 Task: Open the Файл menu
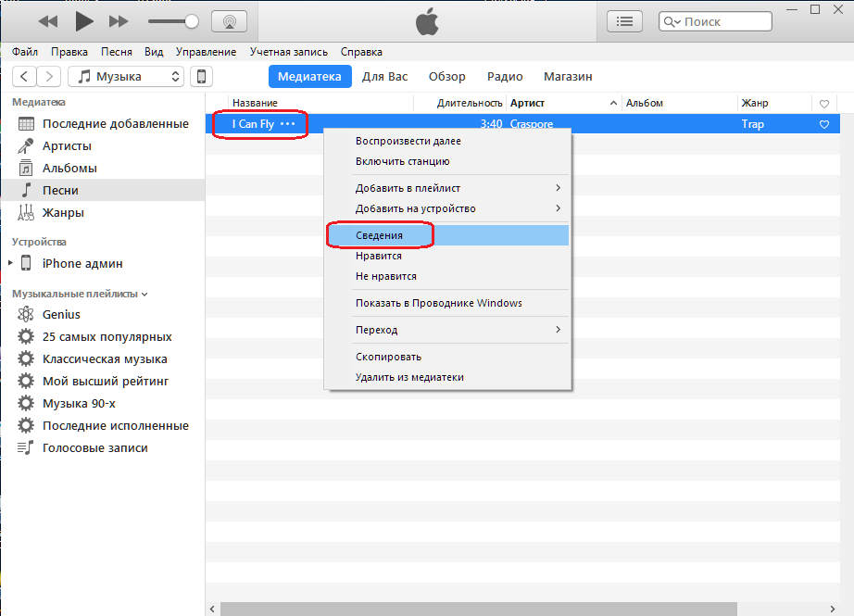[x=25, y=52]
